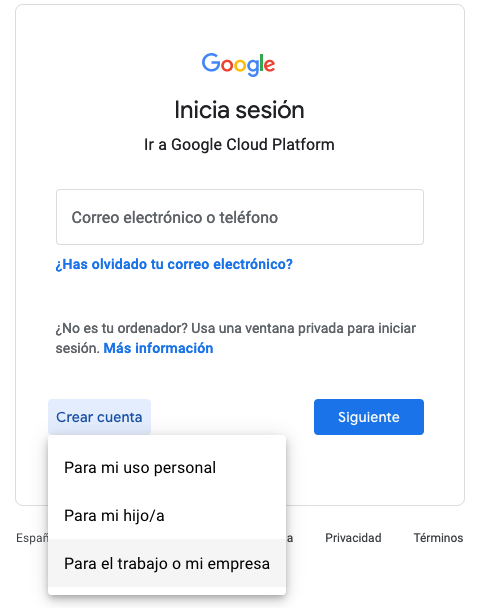This screenshot has height=608, width=490.
Task: Choose Para el trabajo o mi empresa
Action: coord(167,563)
